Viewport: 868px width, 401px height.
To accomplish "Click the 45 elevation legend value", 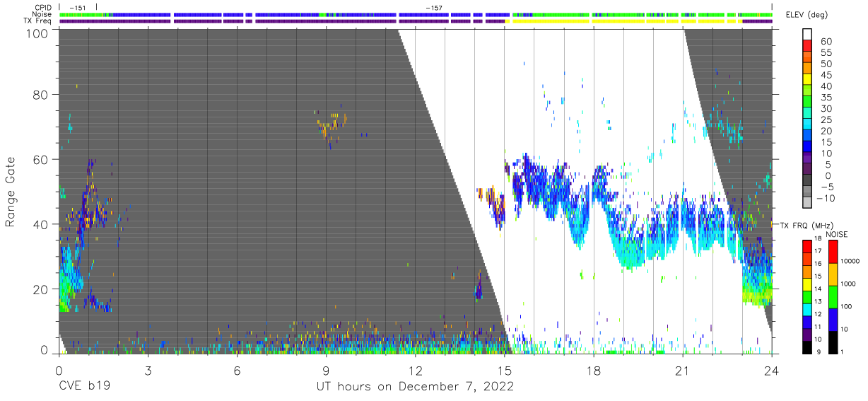I will [x=826, y=75].
